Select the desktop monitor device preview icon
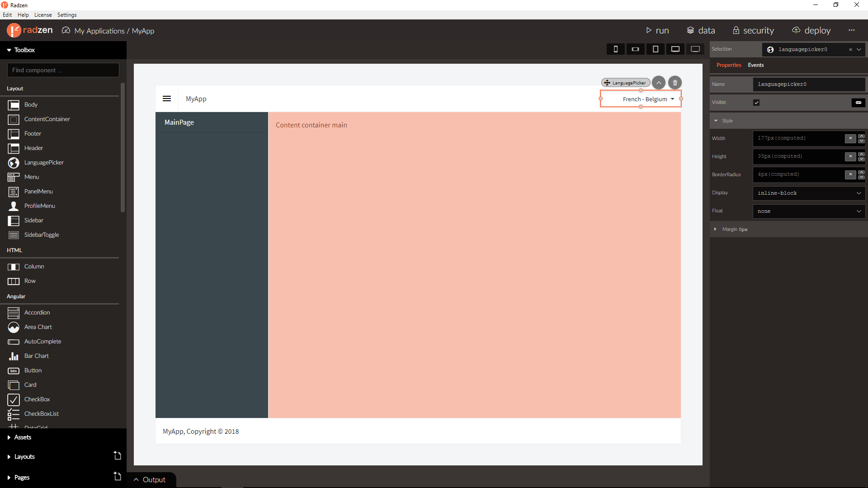This screenshot has width=868, height=488. click(x=695, y=49)
